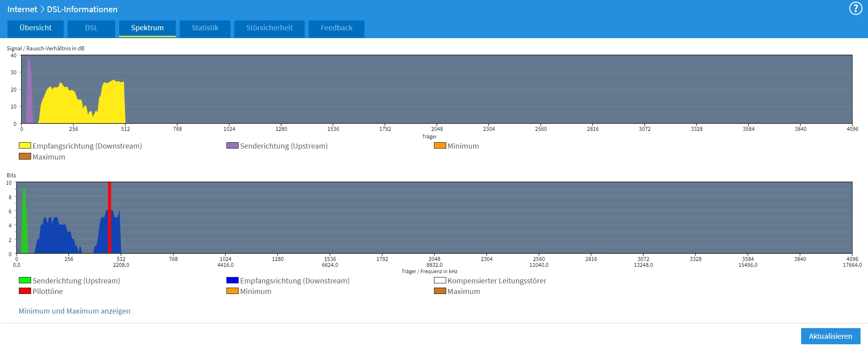Image resolution: width=868 pixels, height=347 pixels.
Task: Click the Internet breadcrumb in header
Action: tap(22, 9)
